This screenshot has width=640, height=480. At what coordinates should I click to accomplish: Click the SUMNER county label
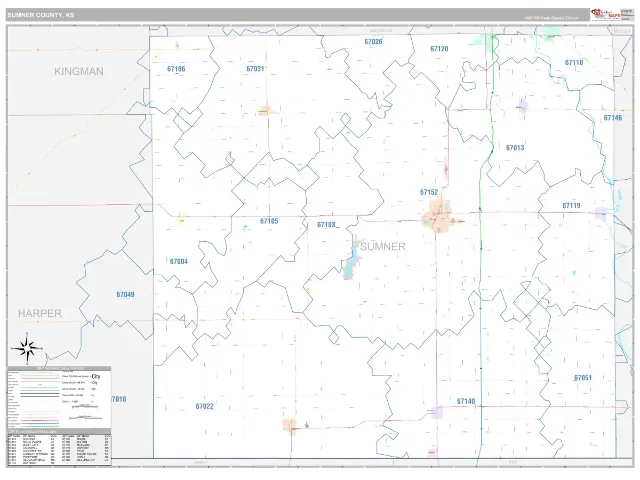click(383, 247)
